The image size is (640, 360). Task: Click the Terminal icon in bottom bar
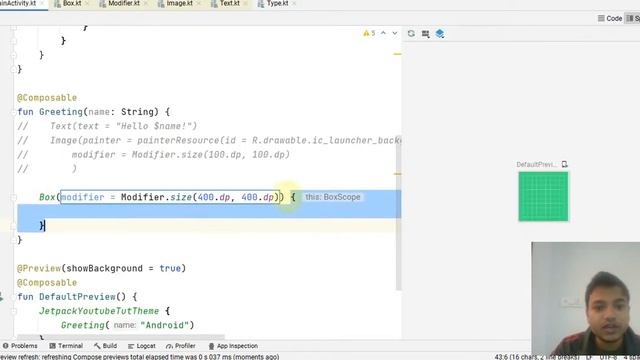pyautogui.click(x=52, y=346)
